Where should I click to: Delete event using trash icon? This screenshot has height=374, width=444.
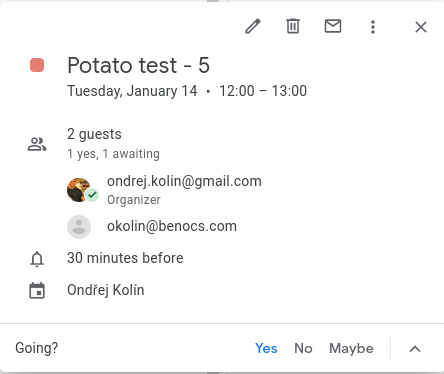pyautogui.click(x=293, y=26)
